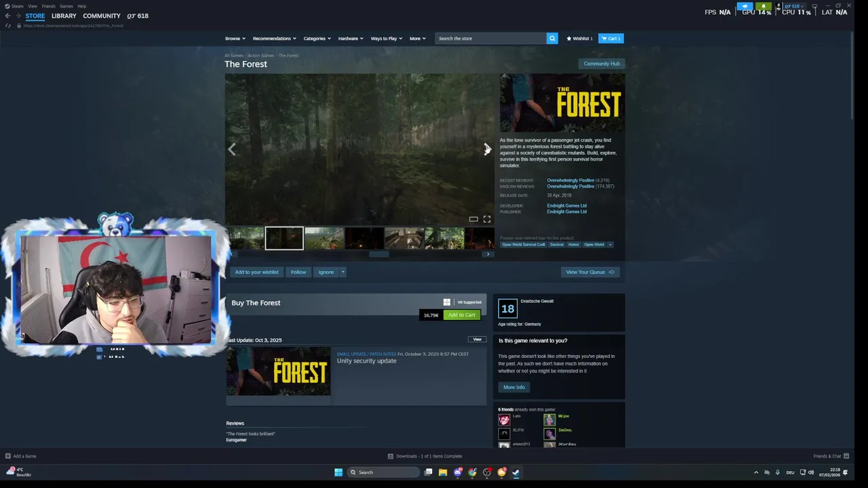Image resolution: width=868 pixels, height=488 pixels.
Task: Click the Steam icon on taskbar
Action: 516,472
